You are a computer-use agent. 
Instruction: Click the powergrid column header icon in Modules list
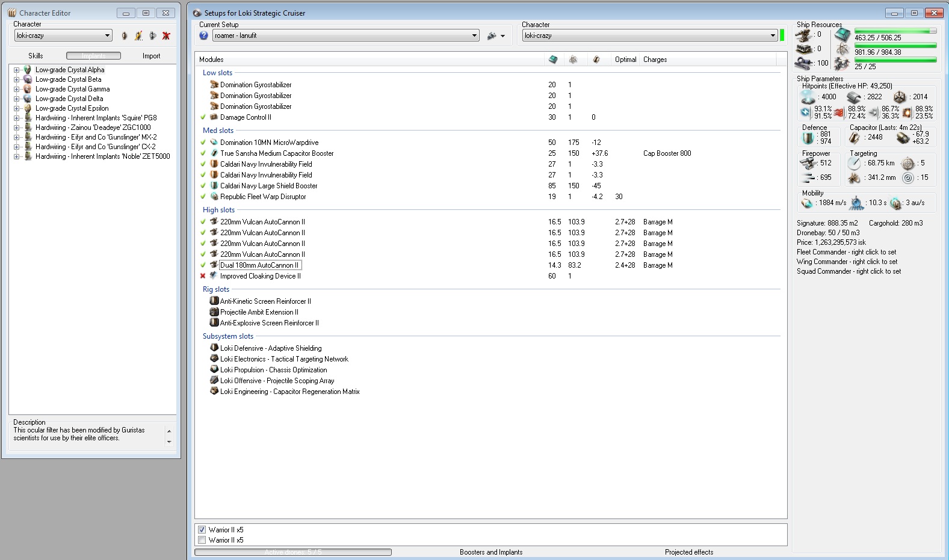[x=573, y=60]
